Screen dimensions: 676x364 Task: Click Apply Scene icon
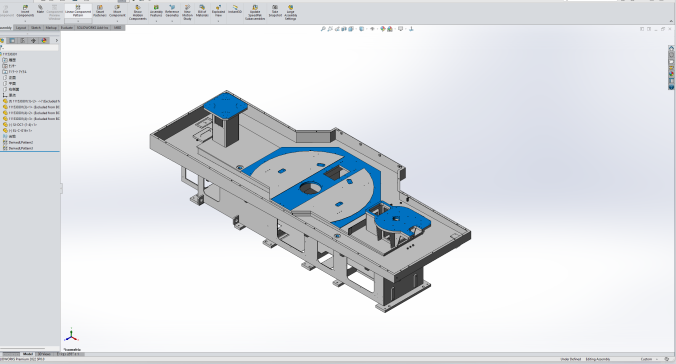coord(390,29)
